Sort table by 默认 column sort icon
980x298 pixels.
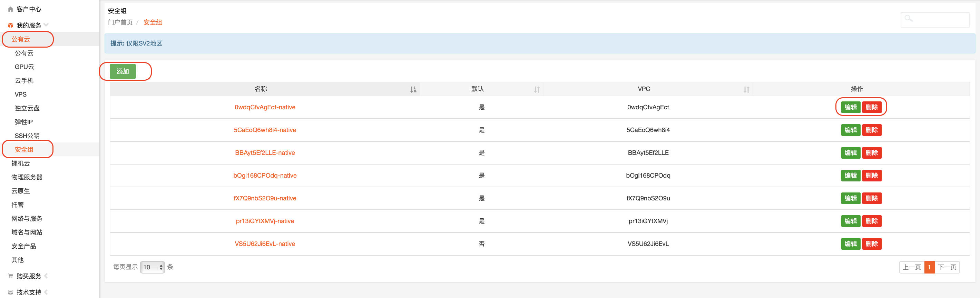pyautogui.click(x=537, y=89)
